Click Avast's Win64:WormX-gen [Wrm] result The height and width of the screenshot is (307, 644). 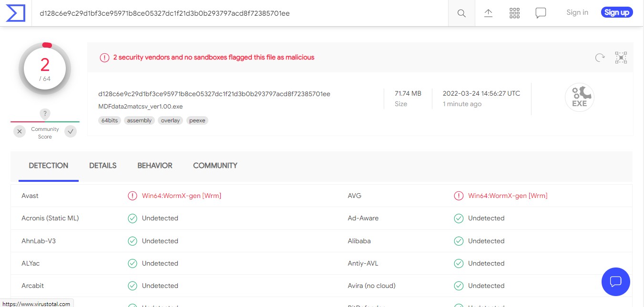[182, 196]
